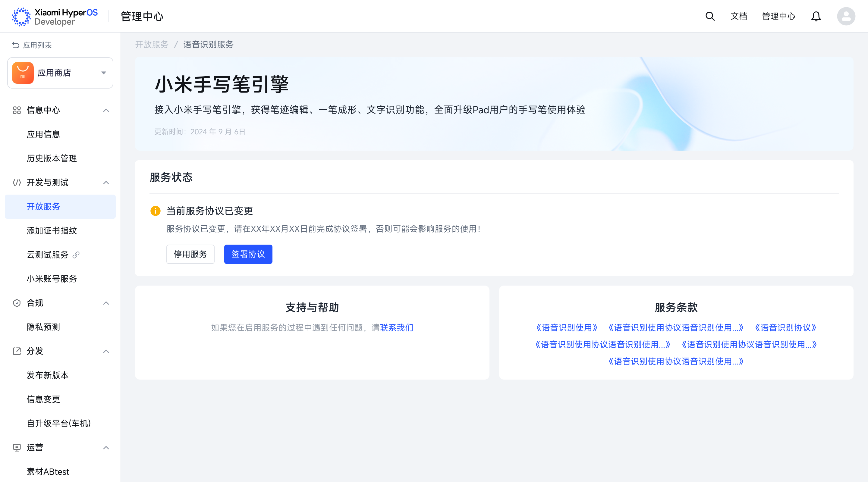This screenshot has height=482, width=868.
Task: Select 历史版本管理 in the sidebar
Action: 60,158
